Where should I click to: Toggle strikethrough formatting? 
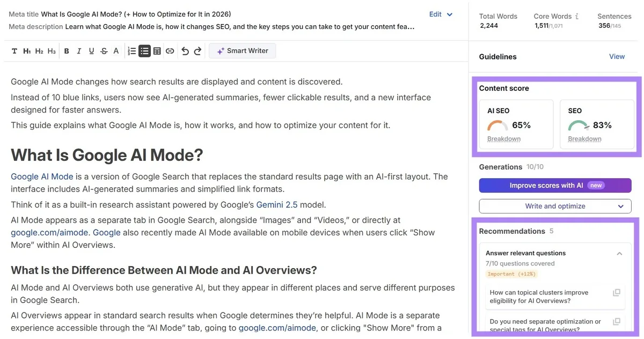(x=104, y=51)
